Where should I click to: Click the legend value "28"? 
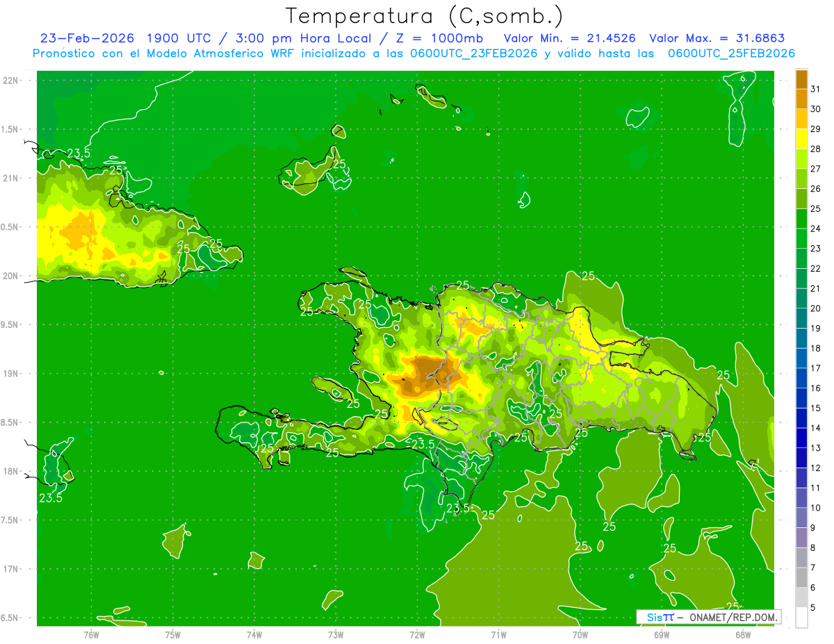point(815,149)
